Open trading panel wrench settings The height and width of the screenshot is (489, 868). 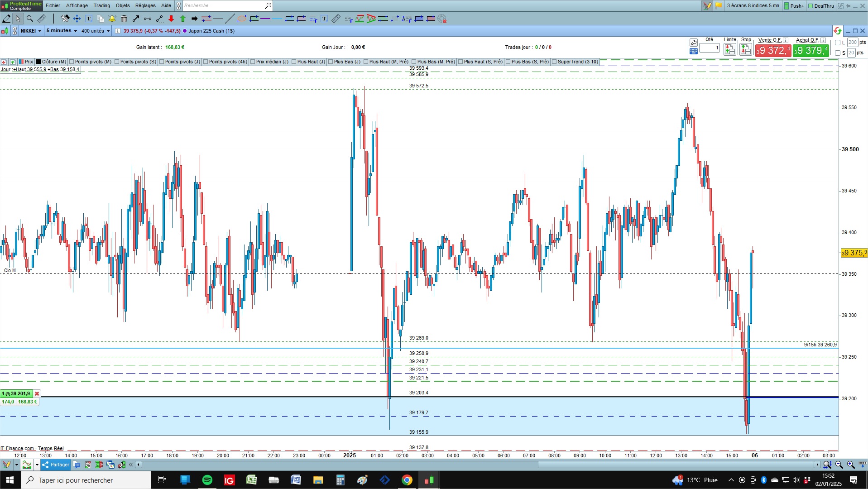693,43
